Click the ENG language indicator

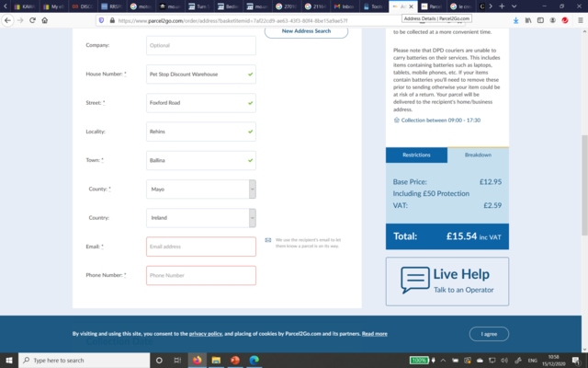click(533, 361)
